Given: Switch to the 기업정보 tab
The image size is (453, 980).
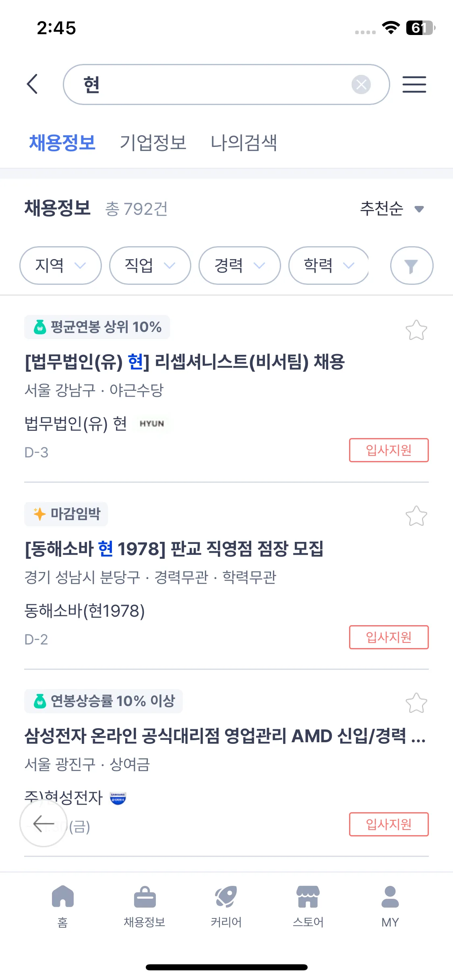Looking at the screenshot, I should [153, 143].
